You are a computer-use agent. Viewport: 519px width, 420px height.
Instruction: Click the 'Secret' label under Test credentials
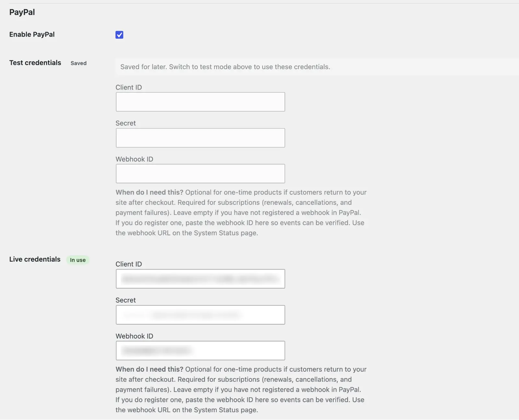[126, 123]
